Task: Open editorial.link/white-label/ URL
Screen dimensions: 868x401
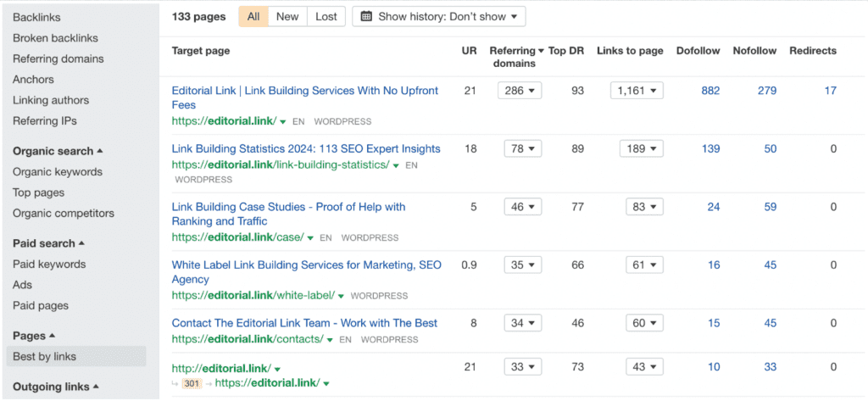Action: [x=253, y=295]
